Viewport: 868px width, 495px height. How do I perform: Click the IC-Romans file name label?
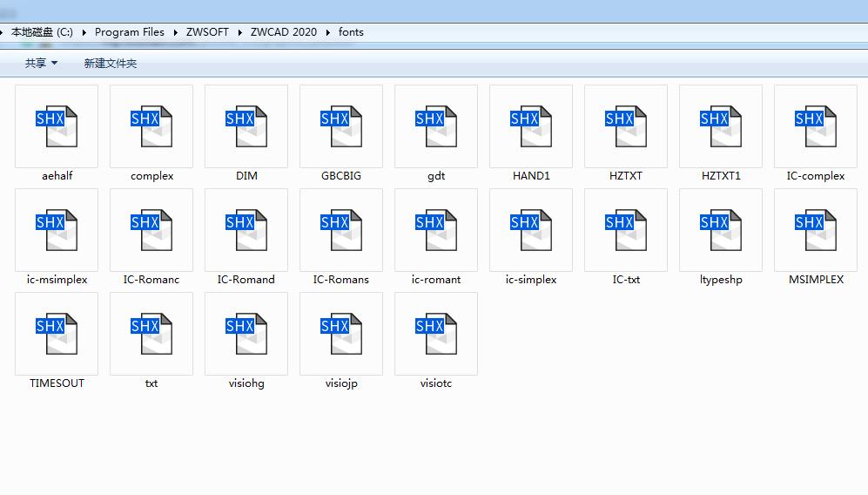(x=341, y=280)
